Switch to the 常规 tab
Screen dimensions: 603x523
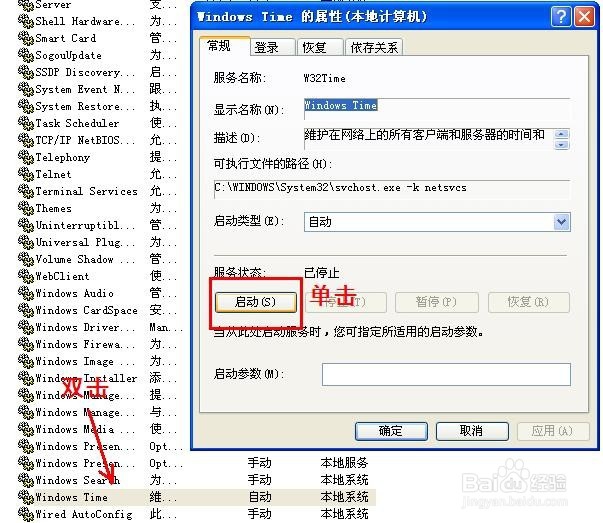[225, 46]
